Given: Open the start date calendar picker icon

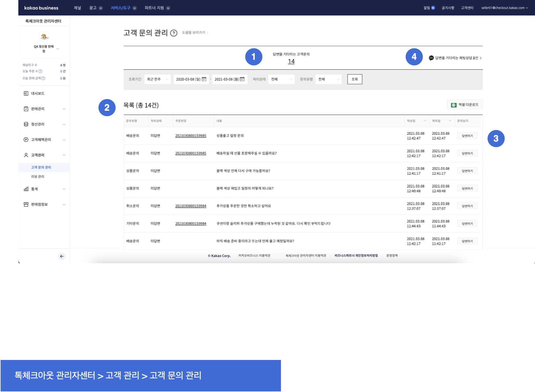Looking at the screenshot, I should pos(204,79).
